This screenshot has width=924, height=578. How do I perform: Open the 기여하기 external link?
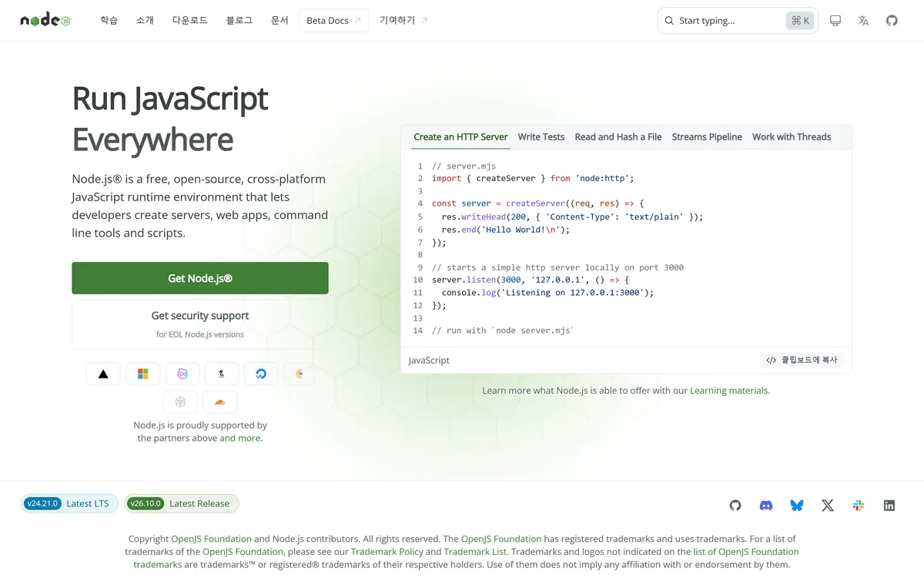pyautogui.click(x=403, y=21)
